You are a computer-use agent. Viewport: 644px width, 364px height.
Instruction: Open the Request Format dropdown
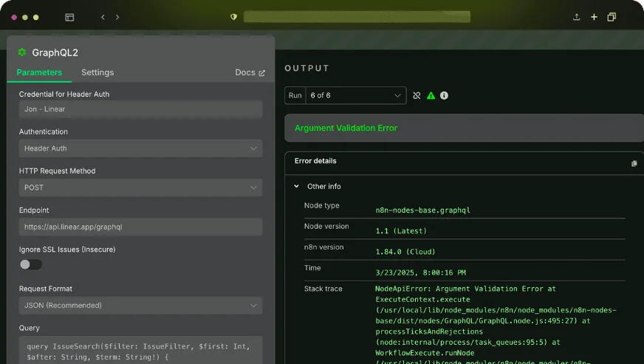click(x=140, y=305)
